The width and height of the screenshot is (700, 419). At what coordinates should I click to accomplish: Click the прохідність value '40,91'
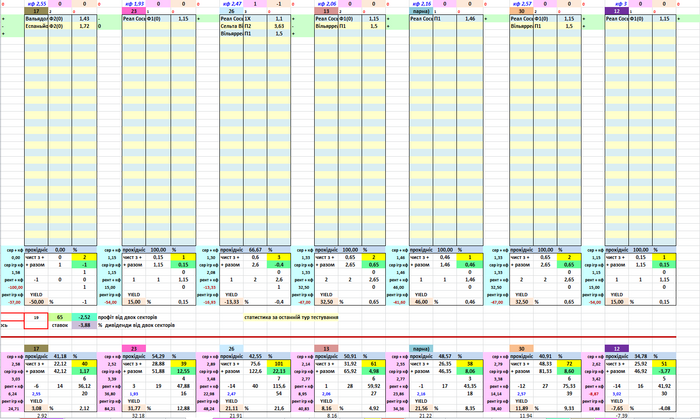(545, 357)
